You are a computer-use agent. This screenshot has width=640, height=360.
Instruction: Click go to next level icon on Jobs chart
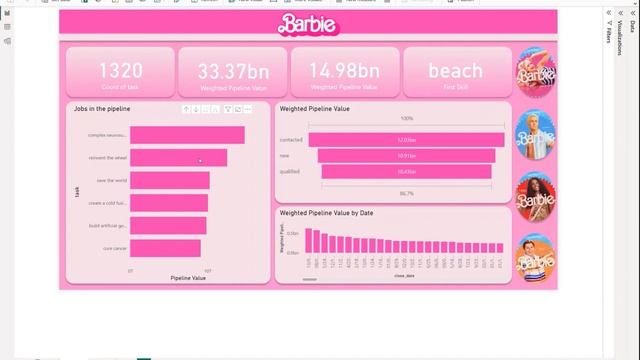[206, 109]
